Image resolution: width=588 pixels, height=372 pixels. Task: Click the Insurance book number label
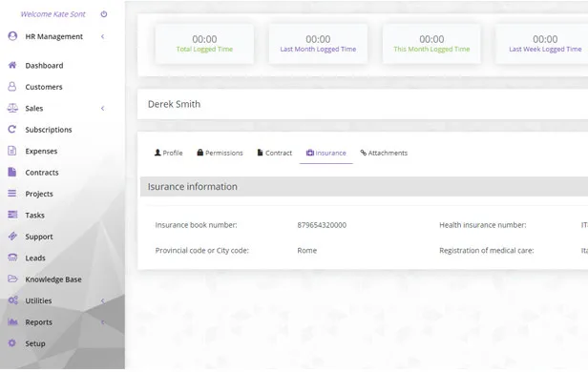coord(196,225)
